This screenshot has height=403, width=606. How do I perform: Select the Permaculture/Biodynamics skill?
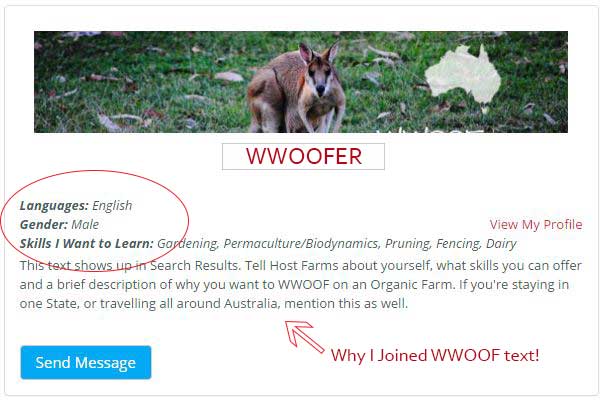click(302, 243)
